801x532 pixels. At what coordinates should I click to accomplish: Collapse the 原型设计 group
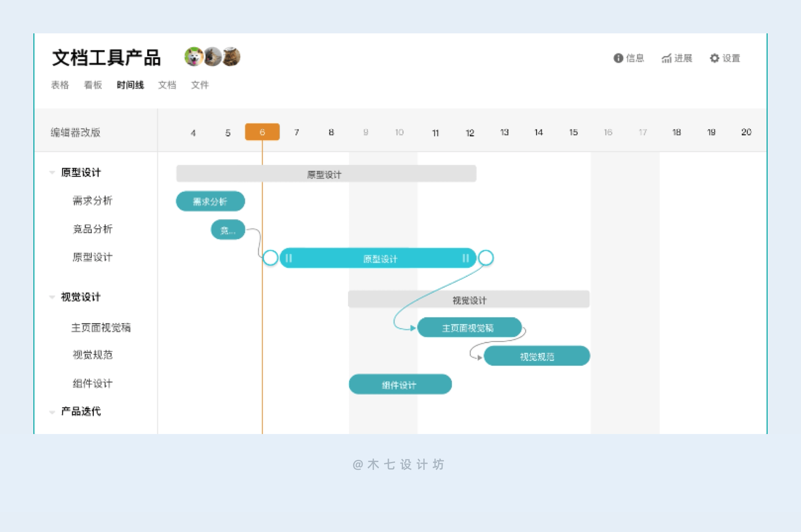(52, 172)
